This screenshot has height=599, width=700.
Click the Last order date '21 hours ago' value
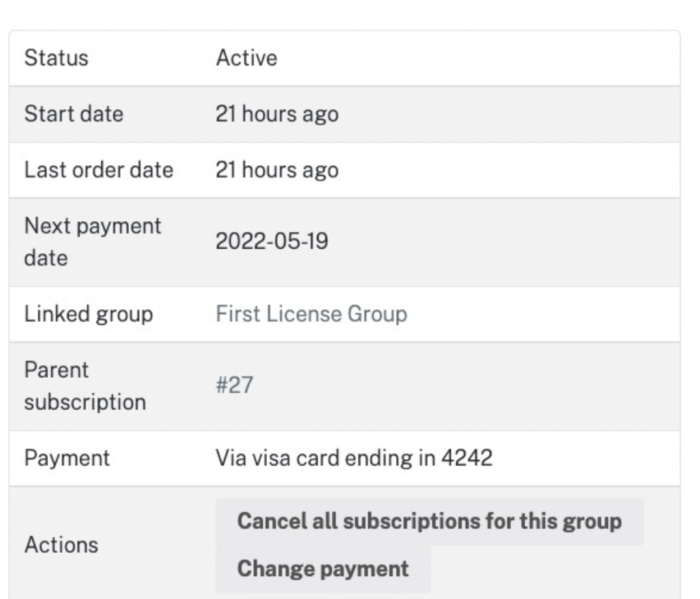point(277,170)
